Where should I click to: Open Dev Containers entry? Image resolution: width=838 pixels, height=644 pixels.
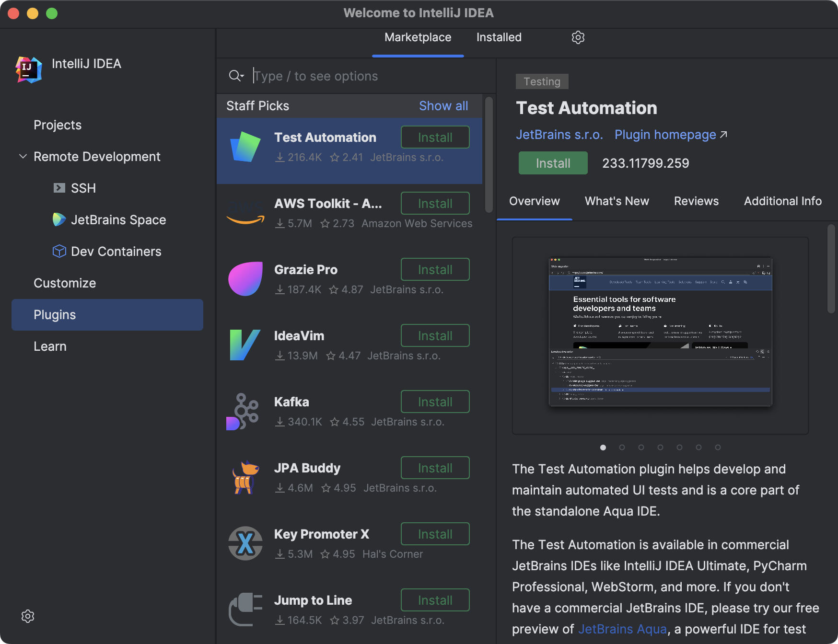click(x=116, y=252)
